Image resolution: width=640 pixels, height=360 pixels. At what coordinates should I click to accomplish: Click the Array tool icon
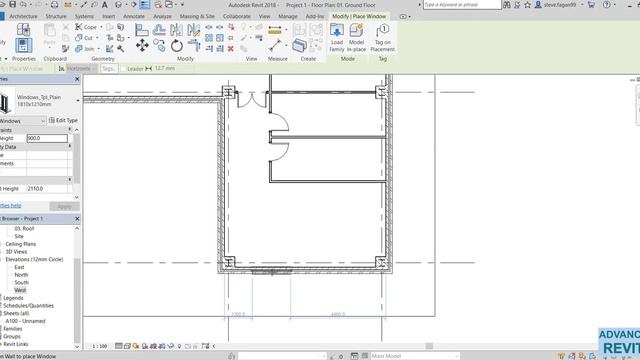pos(209,38)
